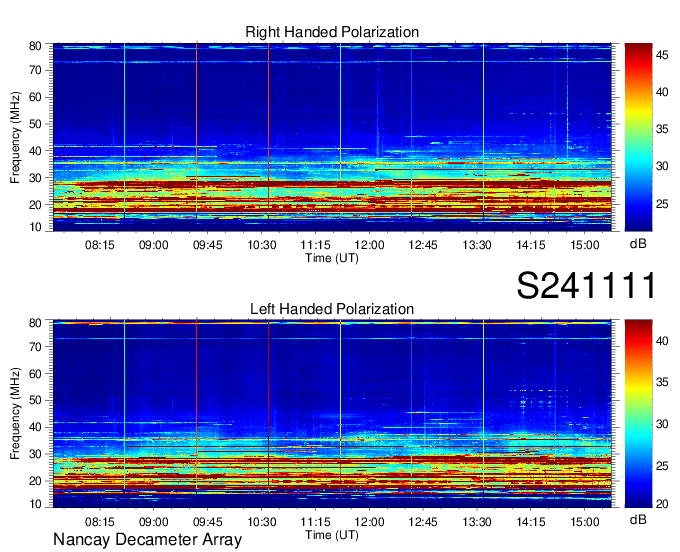Screen dimensions: 680x552
Task: Click the 45 dB label on top color bar
Action: point(662,55)
